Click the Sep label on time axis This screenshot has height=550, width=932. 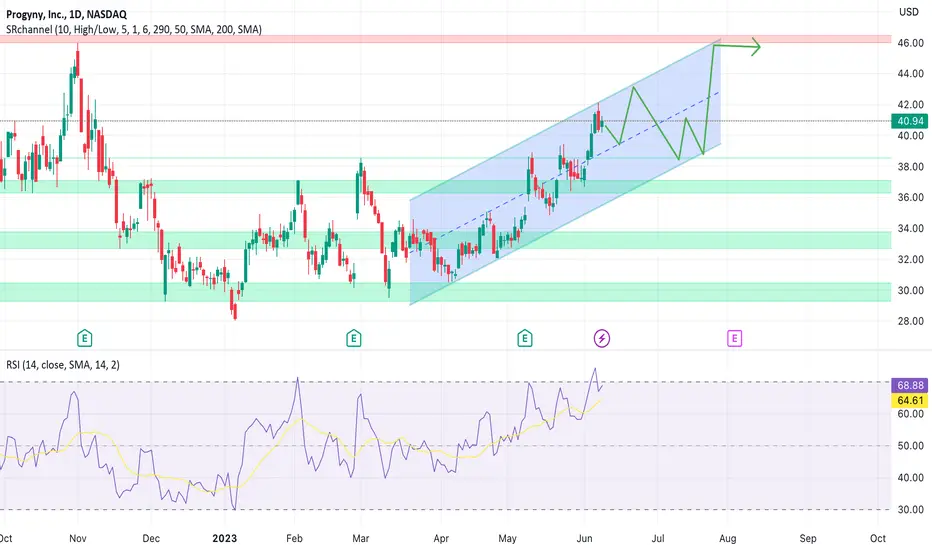pyautogui.click(x=808, y=538)
